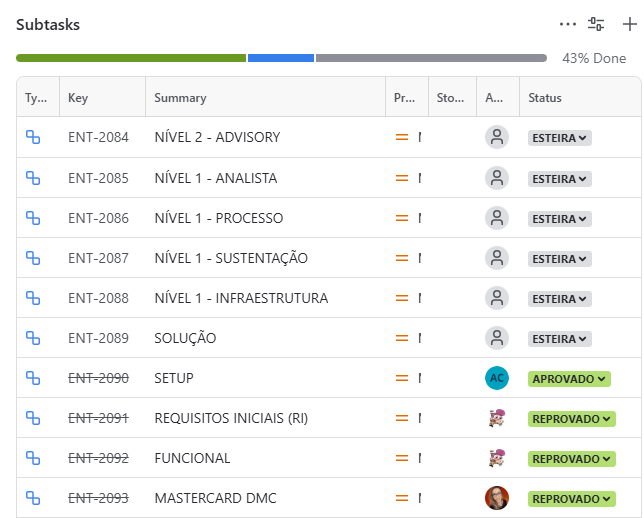This screenshot has width=644, height=518.
Task: Click medium priority icon for ENT-2084
Action: point(402,137)
